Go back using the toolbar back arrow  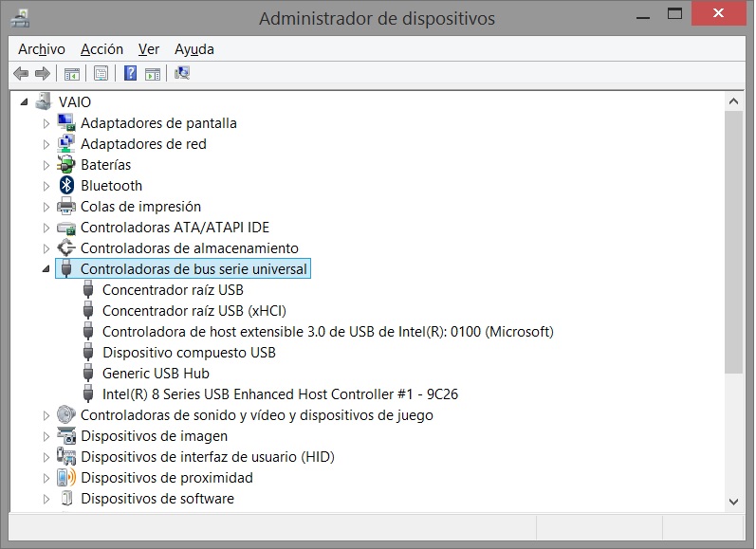click(21, 74)
